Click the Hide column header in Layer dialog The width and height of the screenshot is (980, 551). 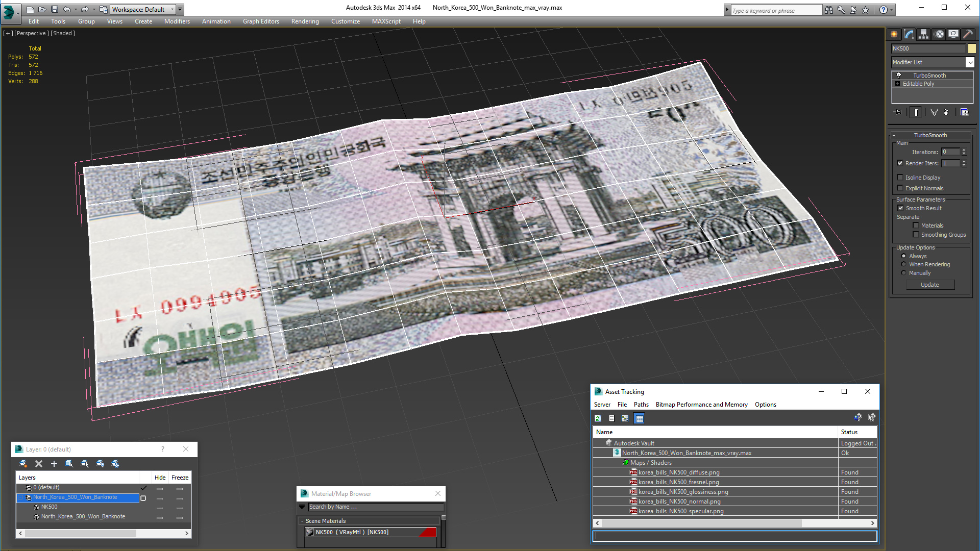[160, 478]
